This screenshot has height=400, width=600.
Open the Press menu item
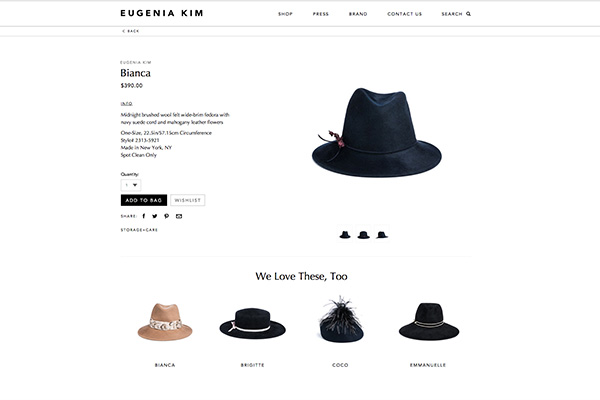coord(321,14)
